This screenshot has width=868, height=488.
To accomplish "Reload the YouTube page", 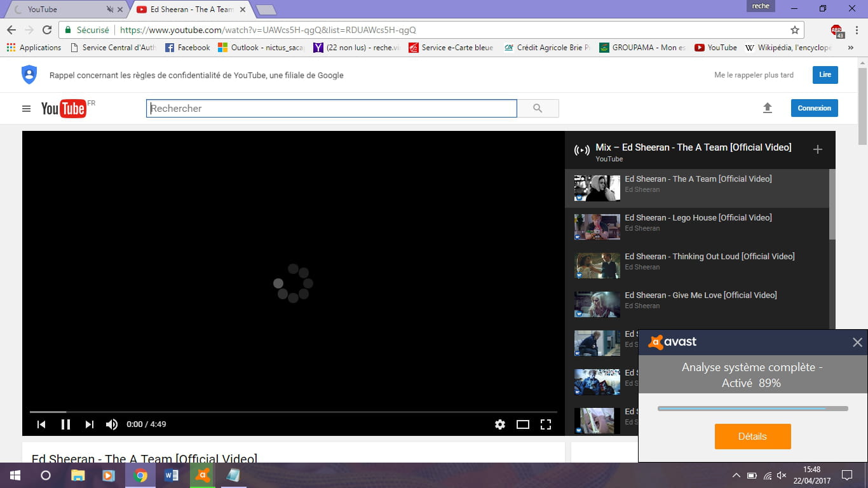I will [47, 30].
